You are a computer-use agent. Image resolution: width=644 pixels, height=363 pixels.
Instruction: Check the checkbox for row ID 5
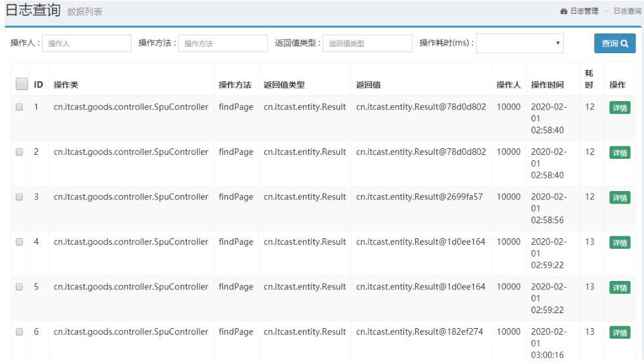click(x=19, y=287)
